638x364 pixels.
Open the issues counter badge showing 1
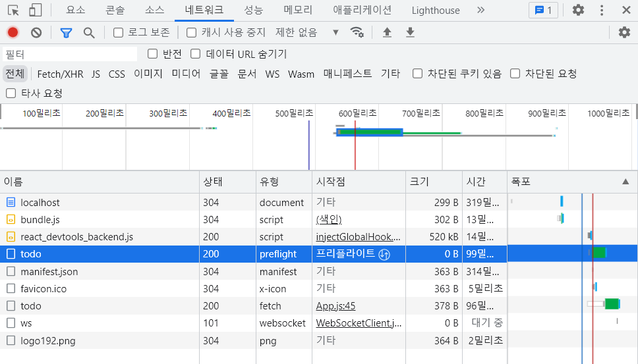point(543,10)
